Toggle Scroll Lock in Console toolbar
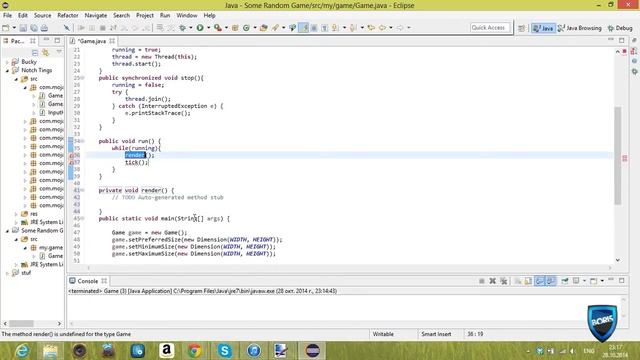 (529, 281)
